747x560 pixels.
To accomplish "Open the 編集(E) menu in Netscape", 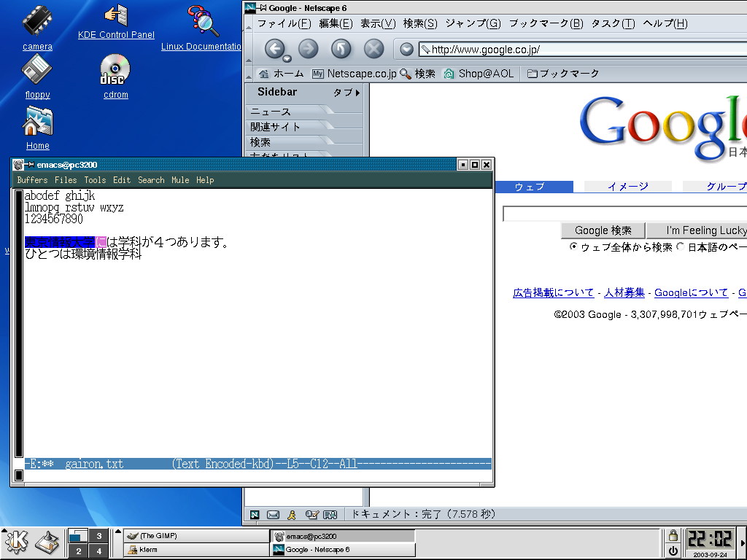I will coord(336,23).
